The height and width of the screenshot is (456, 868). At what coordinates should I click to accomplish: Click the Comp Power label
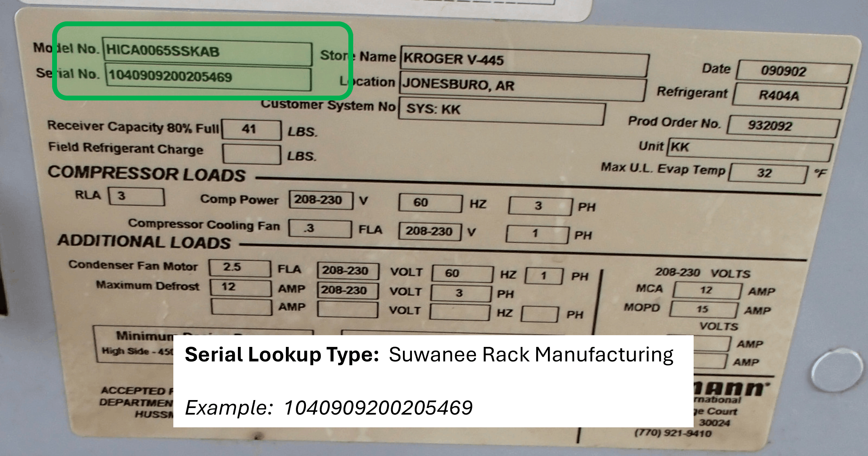click(239, 199)
